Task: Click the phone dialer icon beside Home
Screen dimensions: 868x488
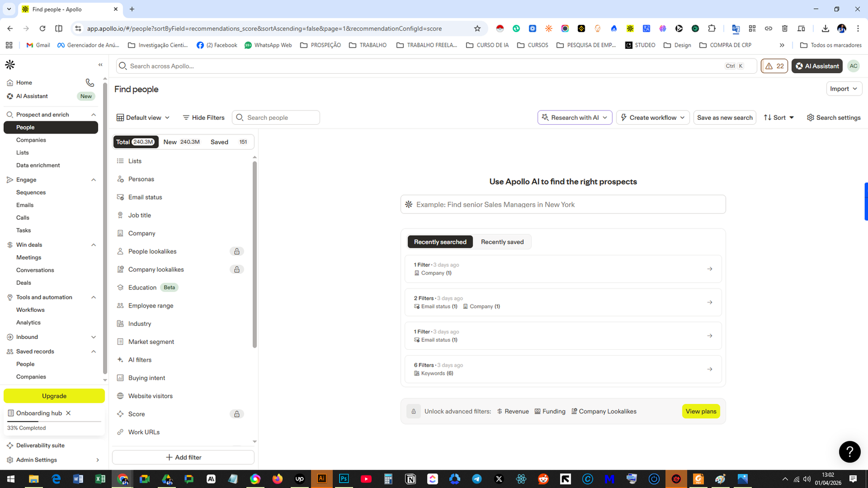Action: [90, 82]
